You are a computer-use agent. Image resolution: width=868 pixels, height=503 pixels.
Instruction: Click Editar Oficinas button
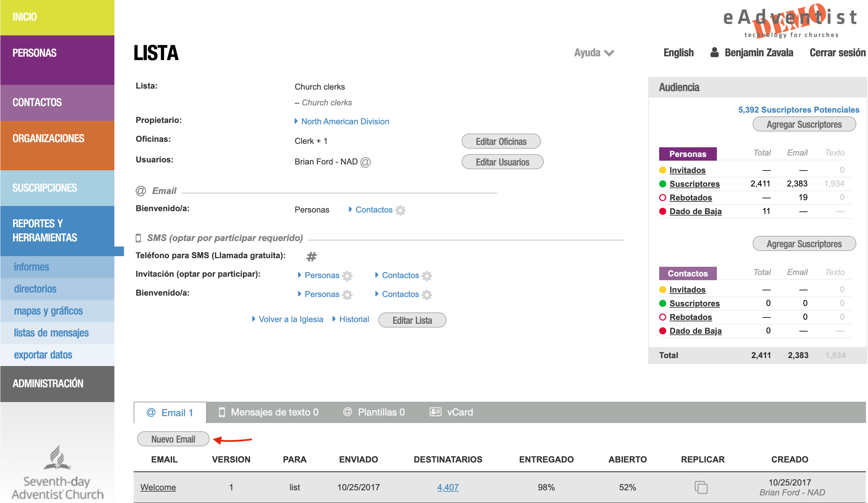pyautogui.click(x=501, y=141)
